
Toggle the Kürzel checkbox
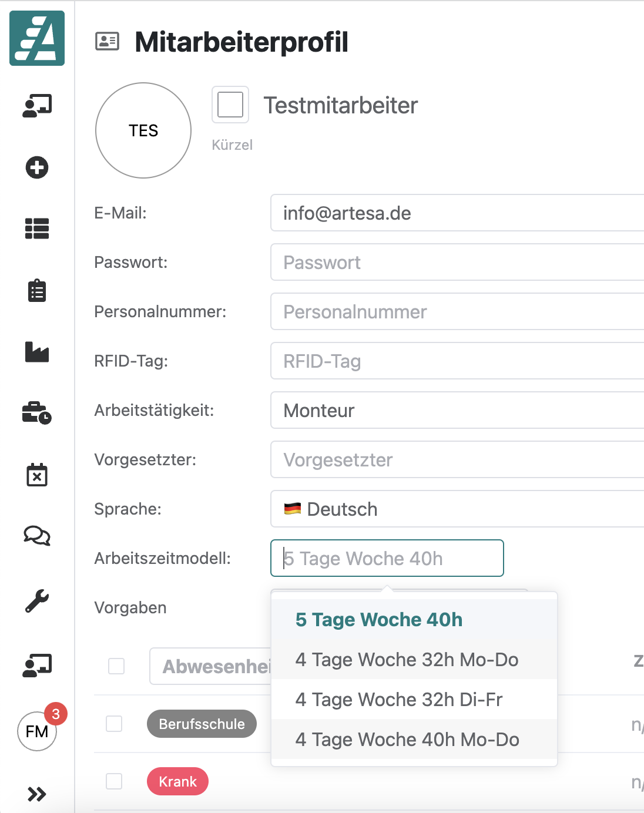click(x=230, y=105)
